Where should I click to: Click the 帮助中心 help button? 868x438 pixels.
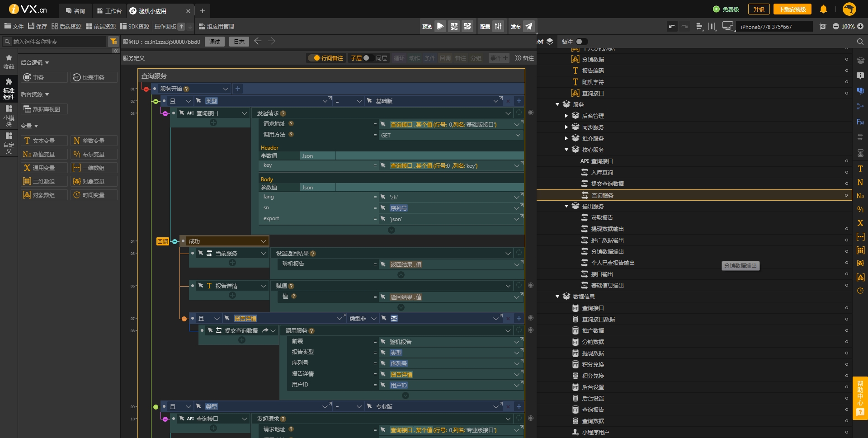click(860, 398)
